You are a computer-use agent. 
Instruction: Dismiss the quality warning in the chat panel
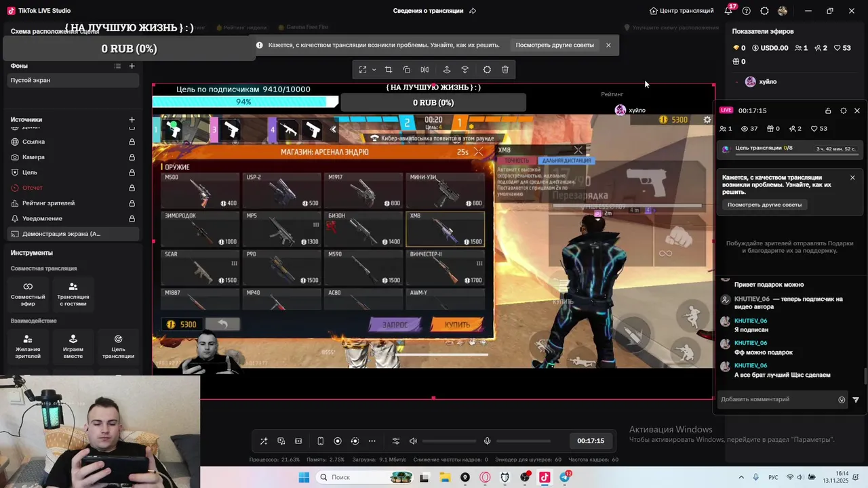tap(852, 178)
